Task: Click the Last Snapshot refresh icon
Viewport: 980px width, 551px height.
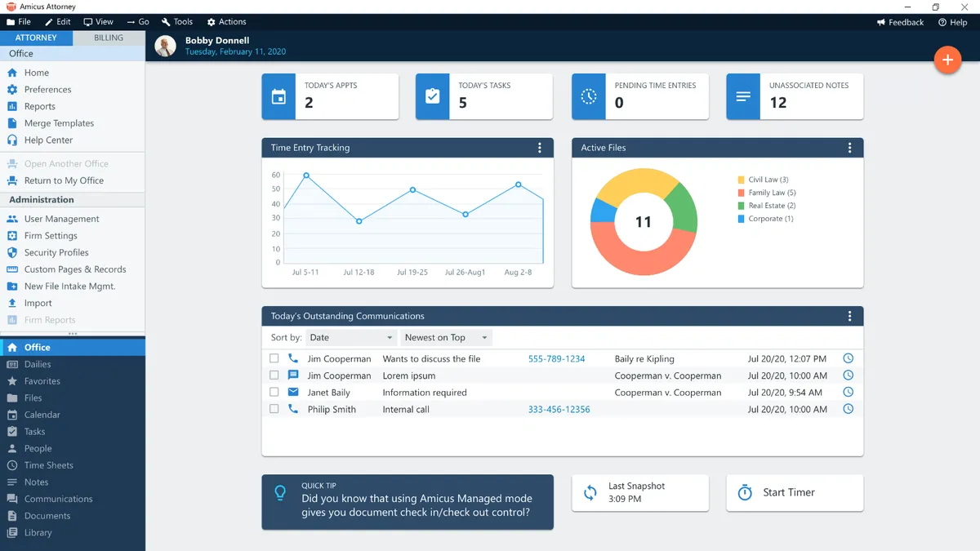Action: point(590,492)
